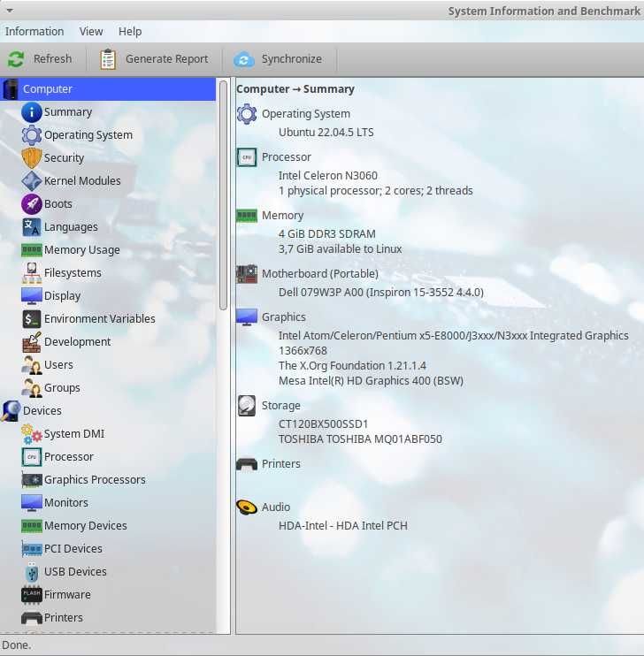Click the Motherboard (Portable) heading

[x=320, y=273]
